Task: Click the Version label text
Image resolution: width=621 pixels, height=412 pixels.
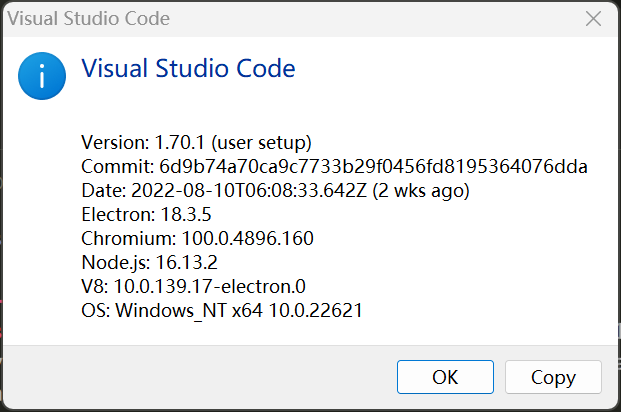Action: 115,142
